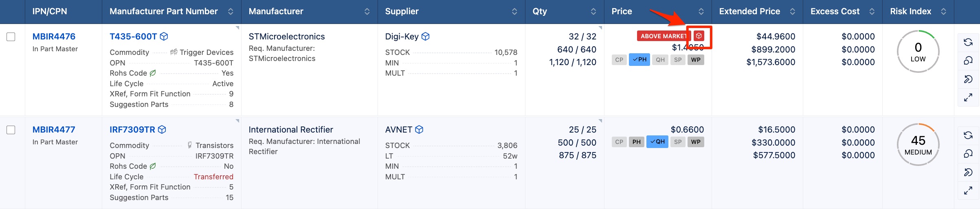
Task: Toggle the QH price option for IRF7309TR
Action: tap(657, 142)
